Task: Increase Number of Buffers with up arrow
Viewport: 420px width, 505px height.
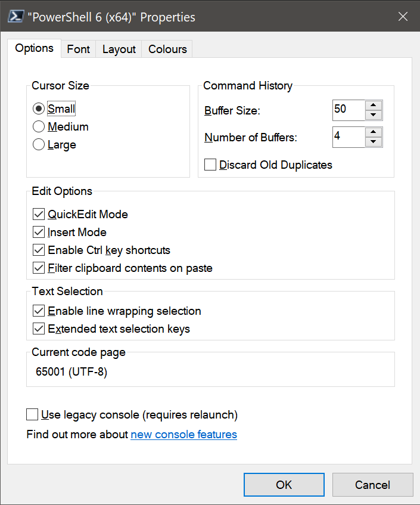Action: pos(374,132)
